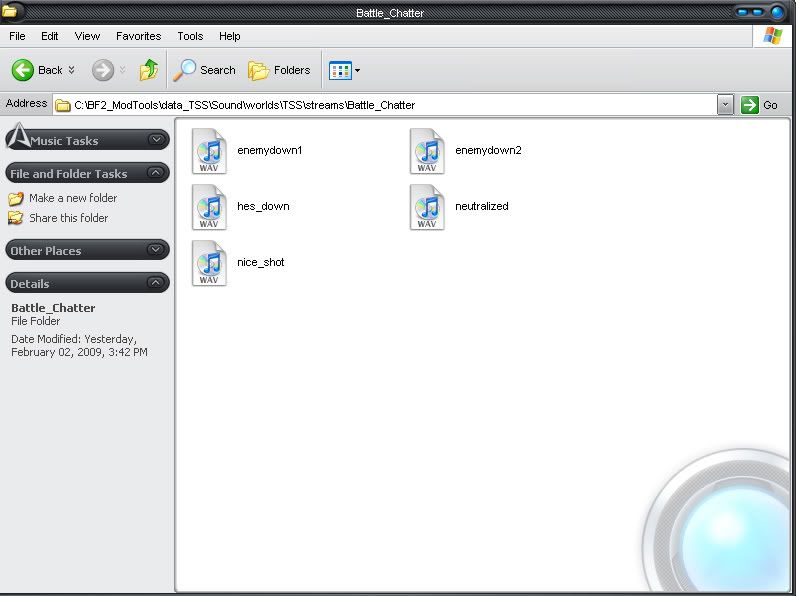Screen dimensions: 796x596
Task: Select the neutralized file name
Action: click(x=482, y=206)
